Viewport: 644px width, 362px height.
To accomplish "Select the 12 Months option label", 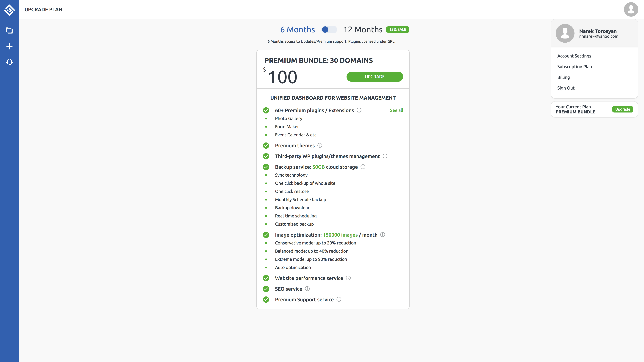I will click(x=363, y=30).
